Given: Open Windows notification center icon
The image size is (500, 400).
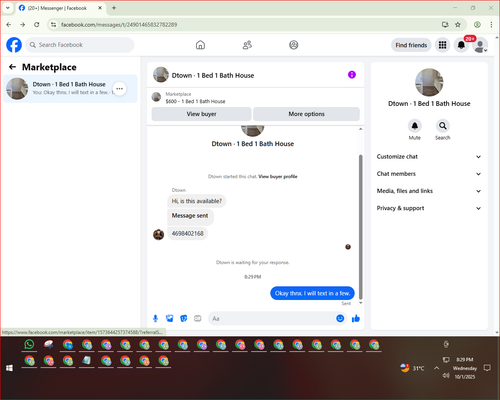Looking at the screenshot, I should (x=487, y=368).
